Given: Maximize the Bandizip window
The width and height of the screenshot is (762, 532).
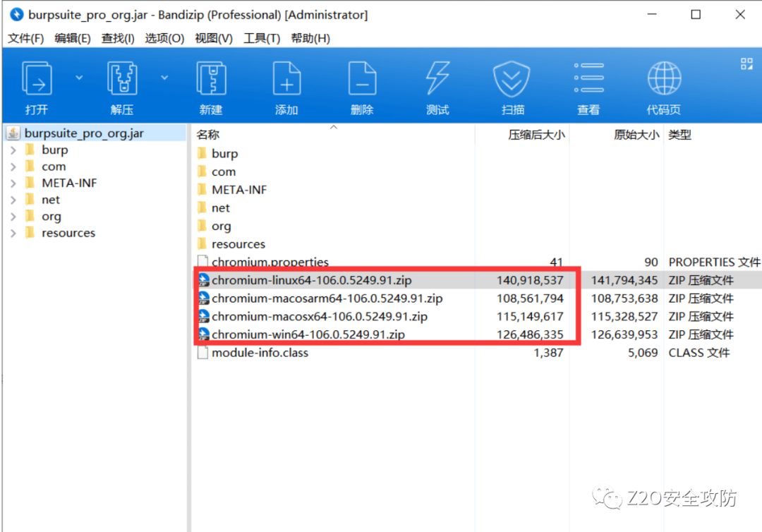Looking at the screenshot, I should (x=696, y=15).
